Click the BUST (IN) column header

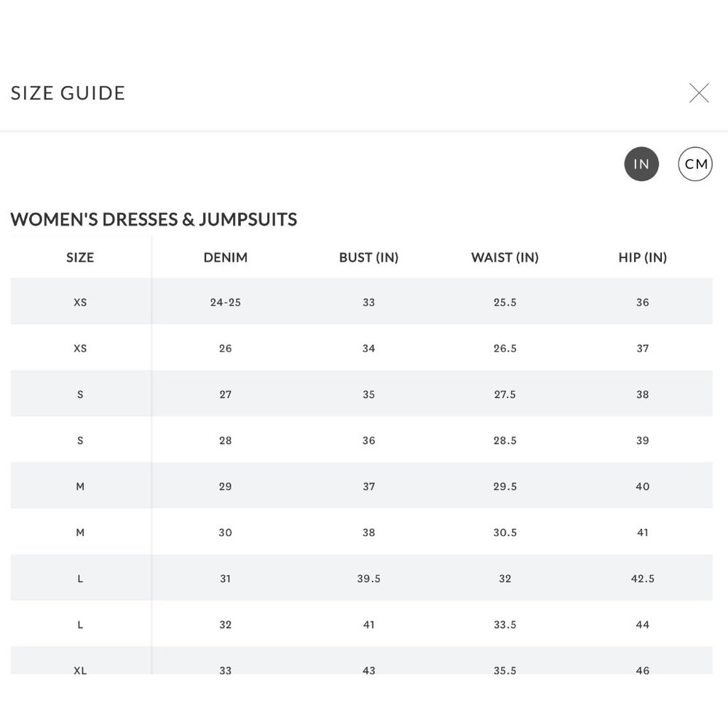click(368, 257)
